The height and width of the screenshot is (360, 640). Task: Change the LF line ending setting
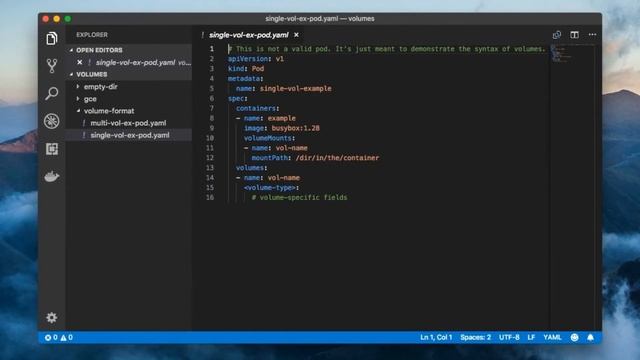531,338
